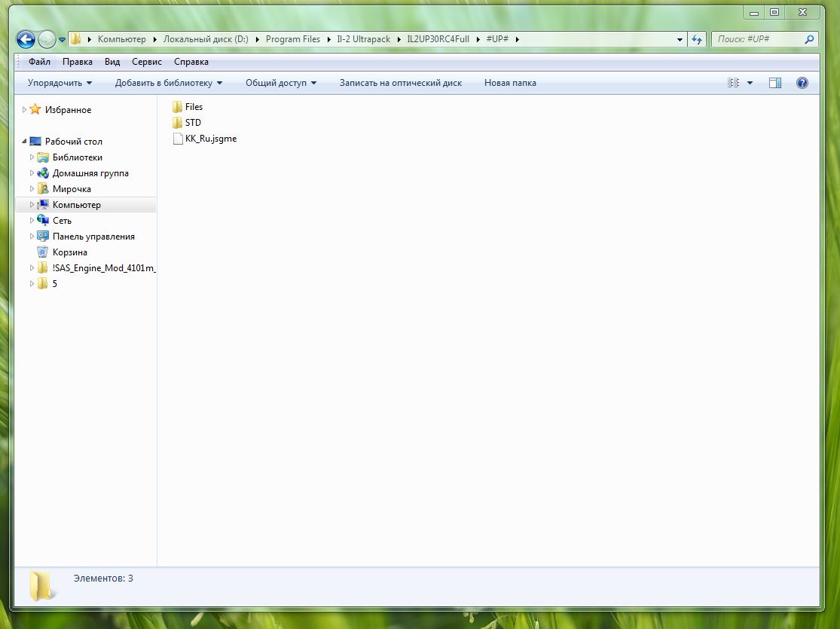Open the Сервис menu

(x=147, y=62)
